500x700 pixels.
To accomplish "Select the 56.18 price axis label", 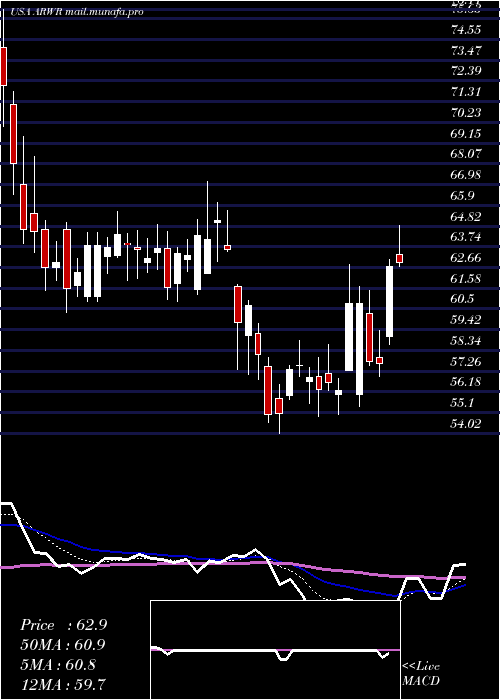I will 466,382.
